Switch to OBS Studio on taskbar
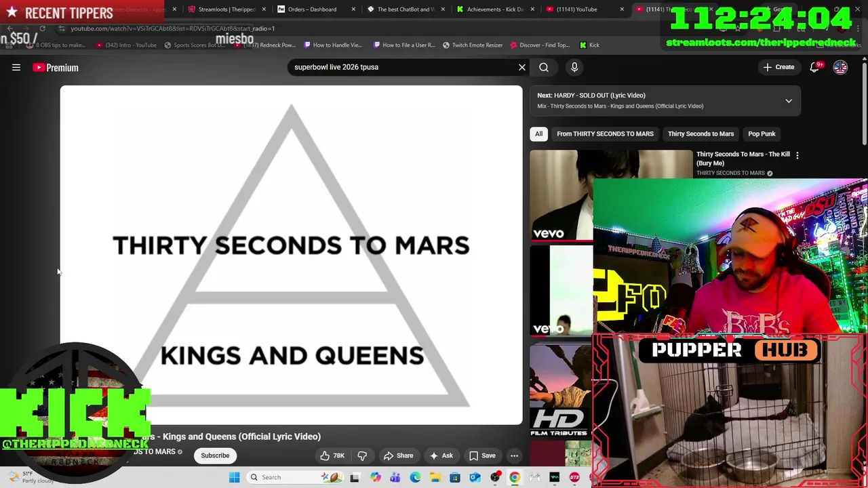This screenshot has width=868, height=488. (x=495, y=477)
